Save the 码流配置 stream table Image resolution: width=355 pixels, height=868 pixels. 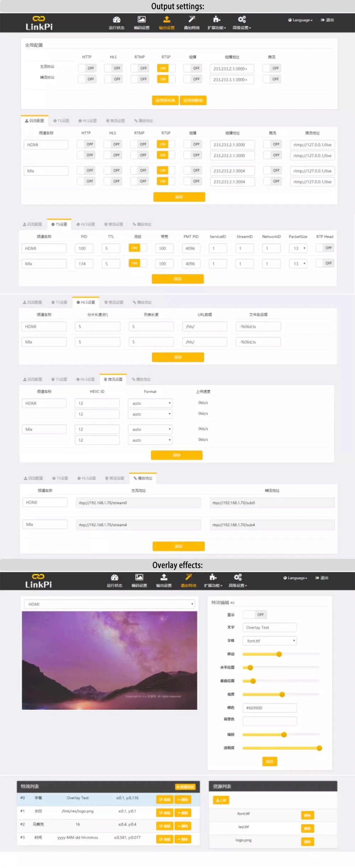tap(179, 197)
